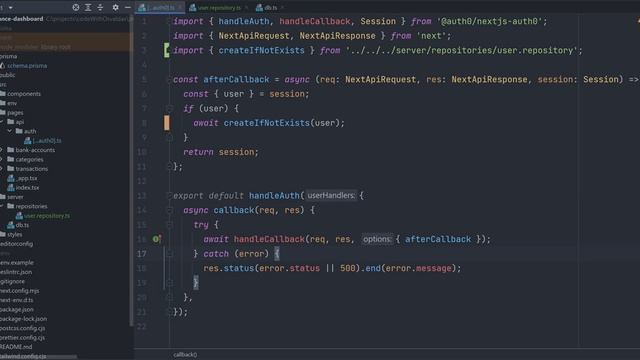Fold the catch block on line 17
The height and width of the screenshot is (360, 640).
click(169, 254)
